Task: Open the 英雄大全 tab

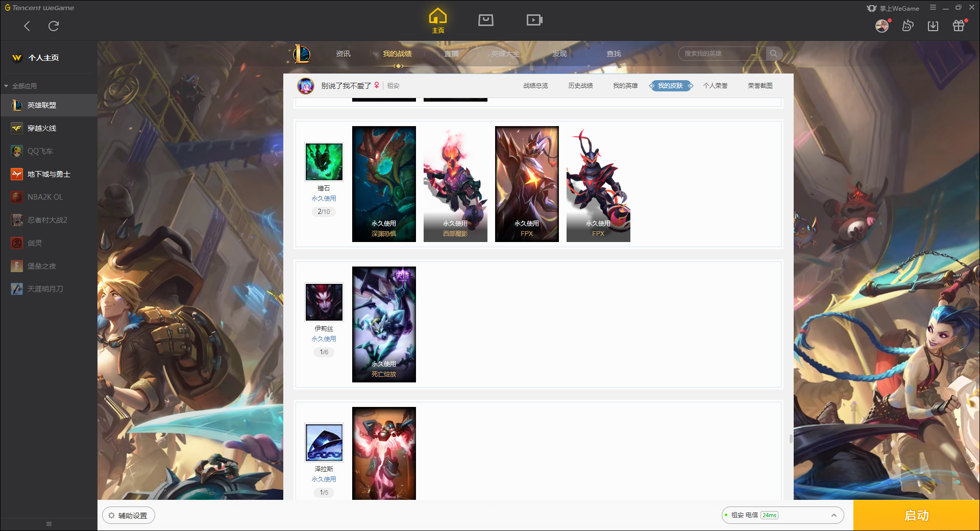Action: [505, 54]
